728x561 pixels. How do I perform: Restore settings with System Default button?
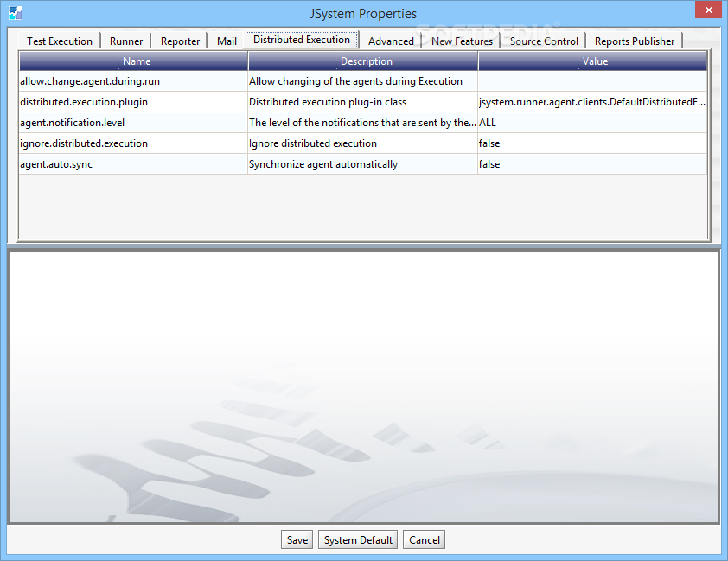[358, 539]
